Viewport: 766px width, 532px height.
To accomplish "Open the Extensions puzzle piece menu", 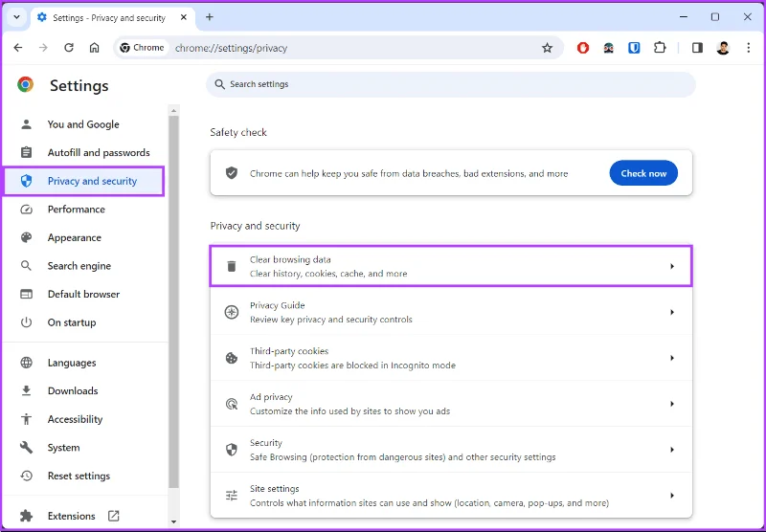I will (660, 48).
